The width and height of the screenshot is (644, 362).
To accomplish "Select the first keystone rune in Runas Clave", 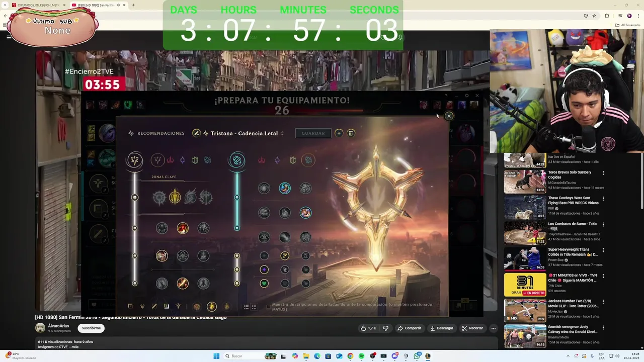I will 159,197.
